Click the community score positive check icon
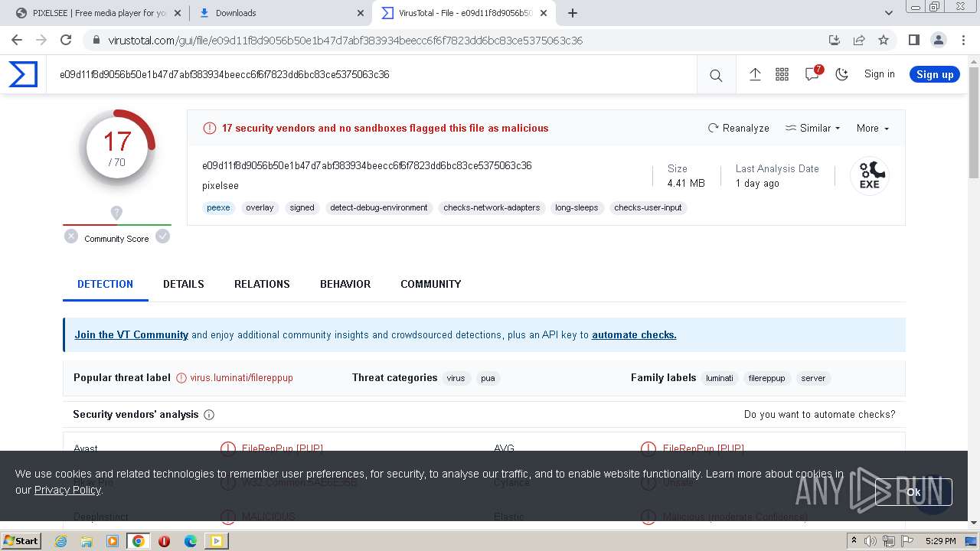The width and height of the screenshot is (980, 551). click(162, 236)
